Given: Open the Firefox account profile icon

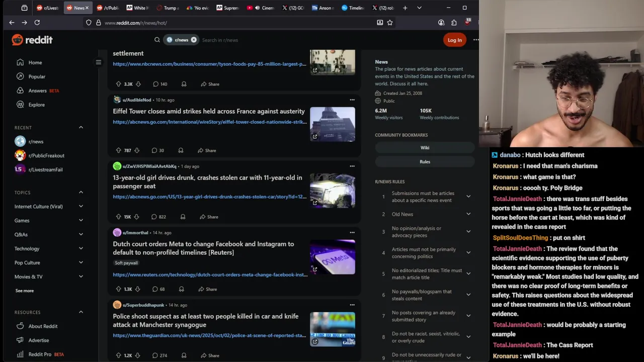Looking at the screenshot, I should (441, 23).
